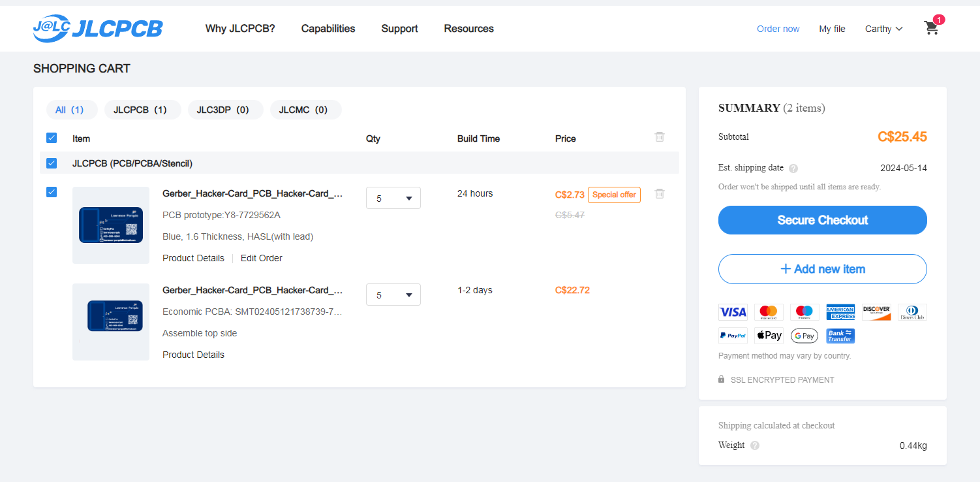Click the C$22.72 price
Screen dimensions: 980x482
572,290
